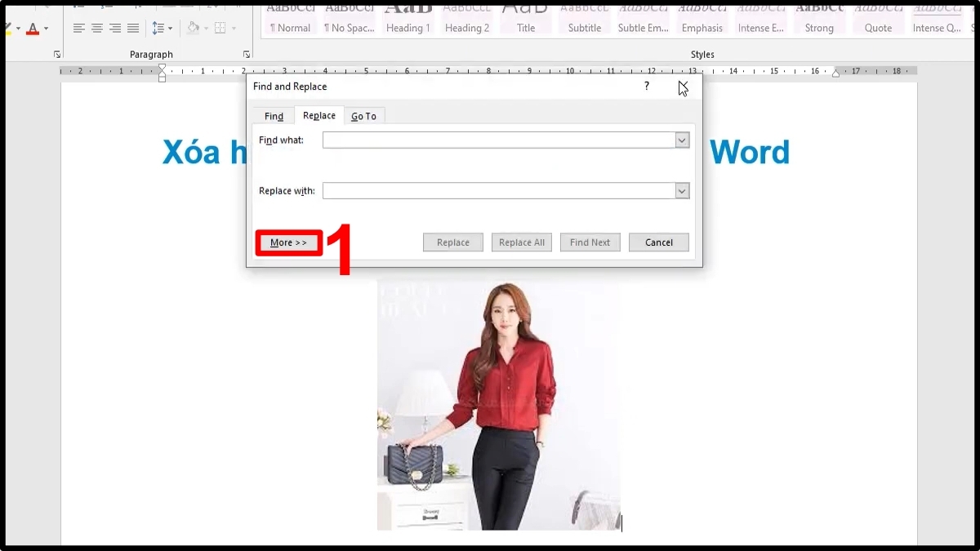Apply the Normal style
Image resolution: width=980 pixels, height=551 pixels.
pos(290,20)
